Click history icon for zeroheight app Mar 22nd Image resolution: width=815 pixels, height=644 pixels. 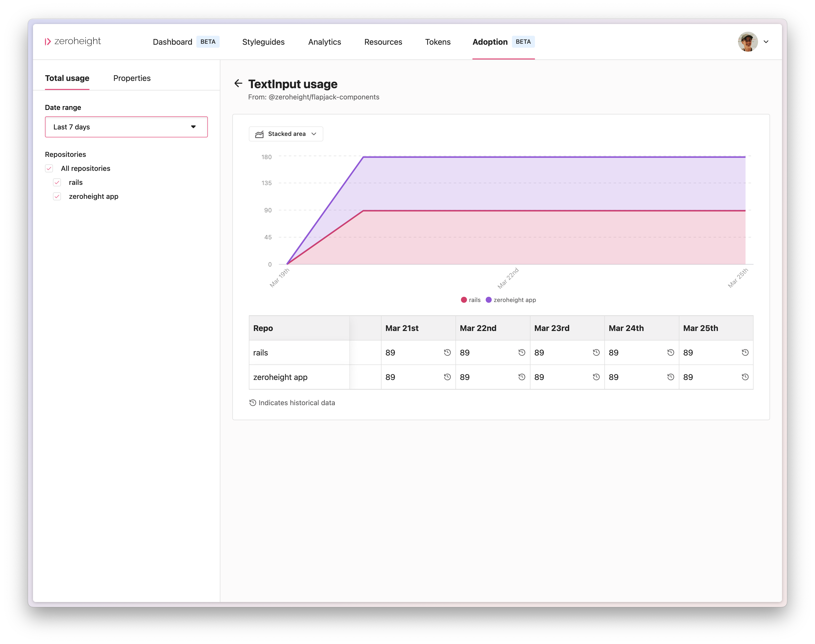(x=522, y=377)
